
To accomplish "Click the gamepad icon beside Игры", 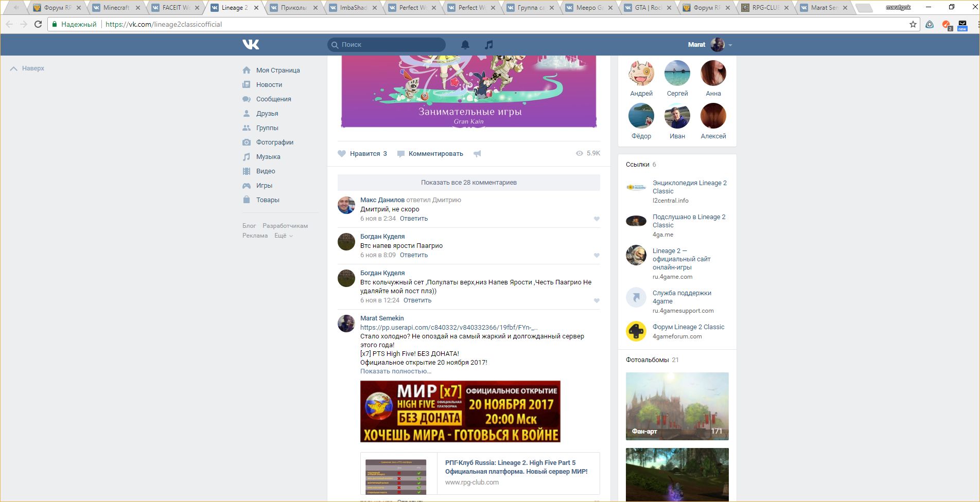I will (247, 186).
